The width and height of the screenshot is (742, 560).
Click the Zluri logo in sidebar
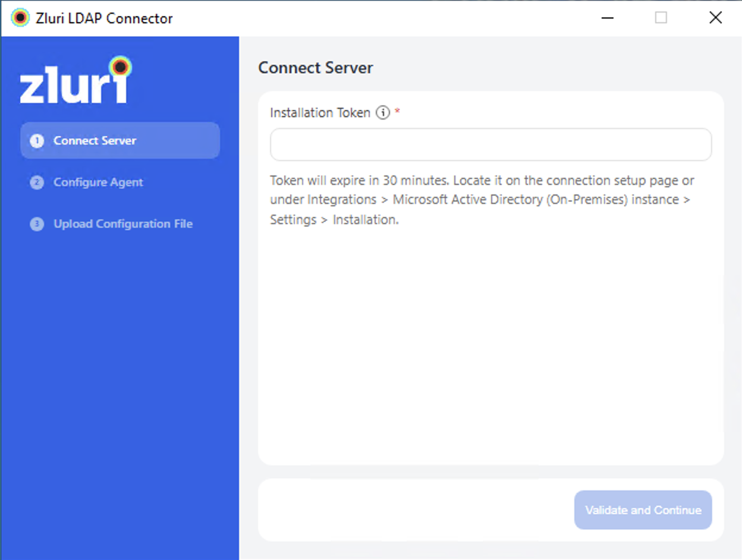click(x=76, y=80)
